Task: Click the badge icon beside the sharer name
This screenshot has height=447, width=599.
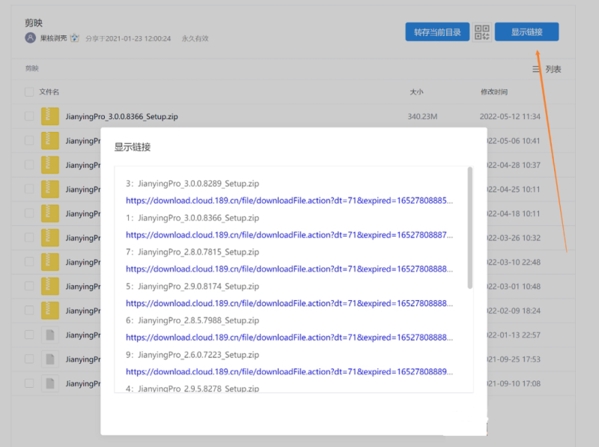Action: click(75, 38)
